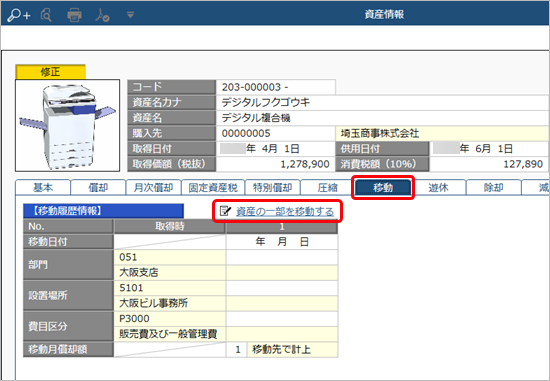Viewport: 550px width, 381px height.
Task: Click the 移動先で計上 text cell
Action: 293,349
